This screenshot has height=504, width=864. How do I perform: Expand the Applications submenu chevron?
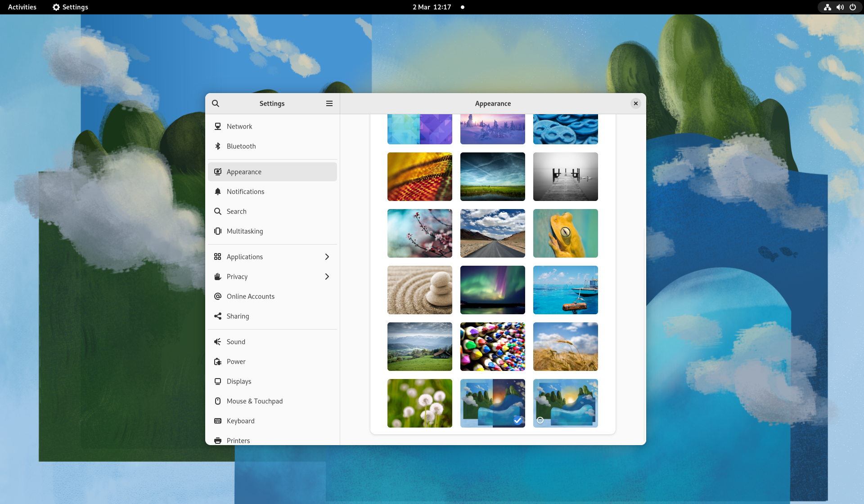coord(327,257)
